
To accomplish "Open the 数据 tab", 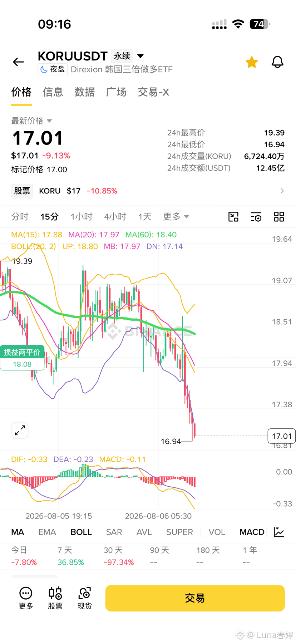I will pyautogui.click(x=84, y=92).
